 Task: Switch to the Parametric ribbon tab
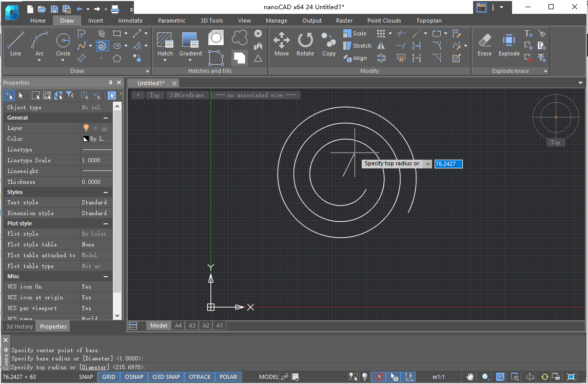(x=171, y=21)
